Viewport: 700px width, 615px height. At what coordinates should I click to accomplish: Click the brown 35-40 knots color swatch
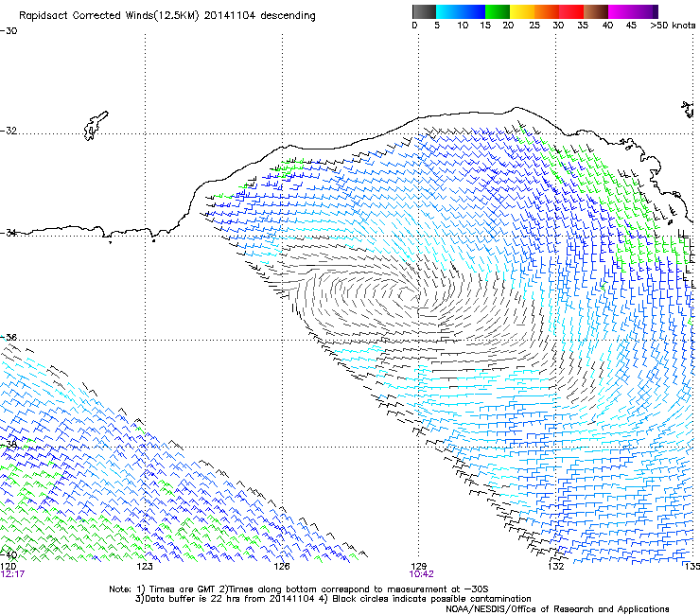(596, 12)
